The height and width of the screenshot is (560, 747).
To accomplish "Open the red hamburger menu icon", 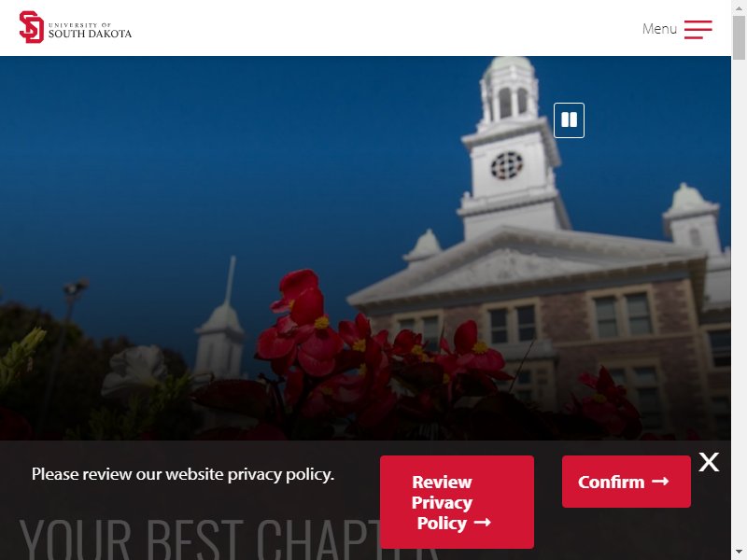I will (698, 29).
